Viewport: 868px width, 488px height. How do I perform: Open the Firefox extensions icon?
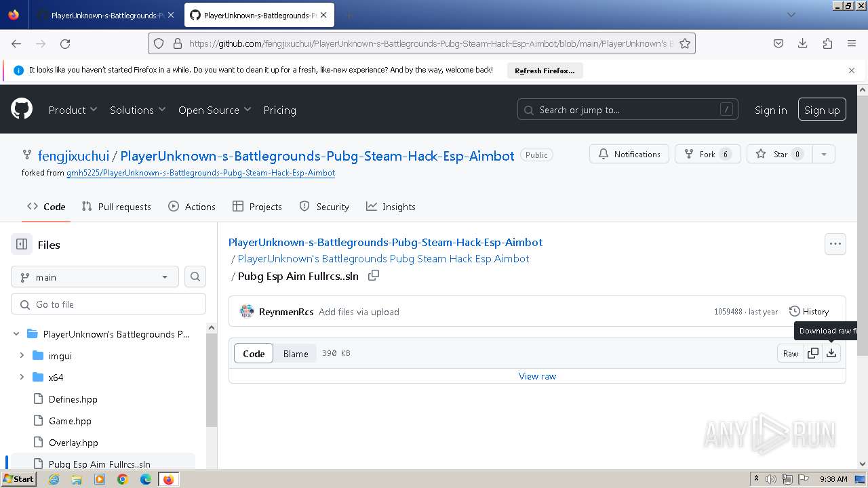(x=827, y=43)
